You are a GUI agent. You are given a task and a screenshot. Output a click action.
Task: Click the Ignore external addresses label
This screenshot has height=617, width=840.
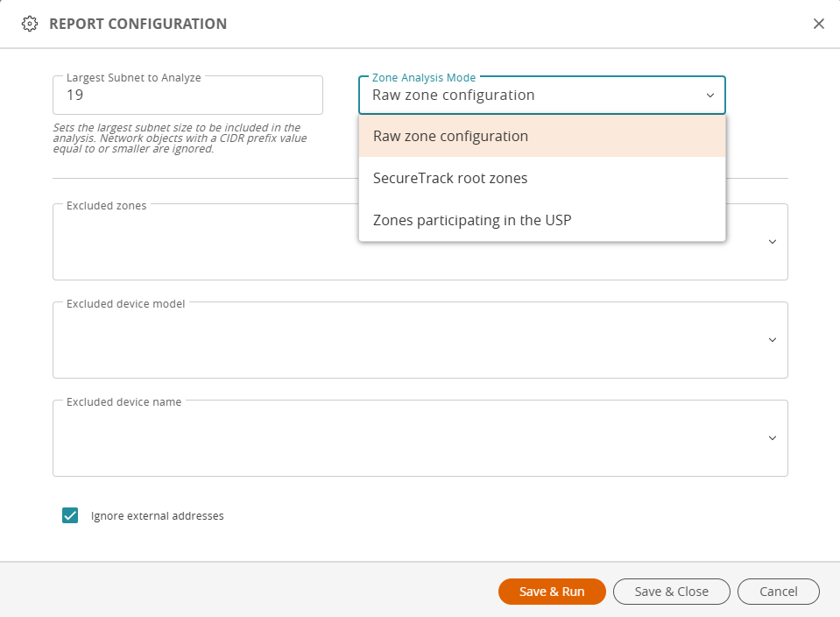tap(158, 515)
